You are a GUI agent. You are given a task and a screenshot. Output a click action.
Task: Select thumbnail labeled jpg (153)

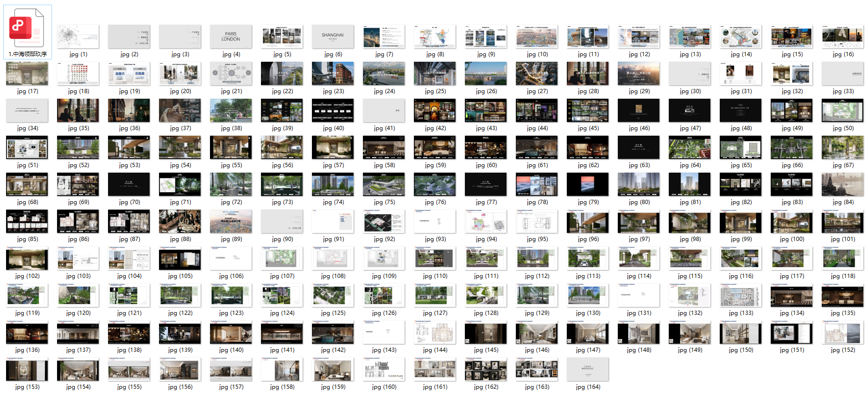pos(27,370)
